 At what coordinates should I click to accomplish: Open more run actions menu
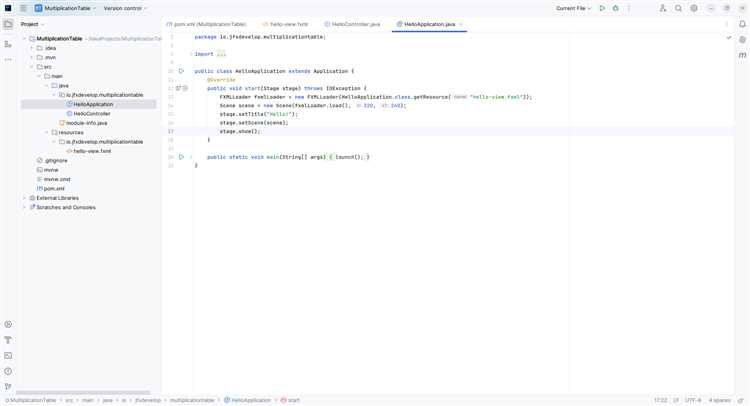click(629, 8)
